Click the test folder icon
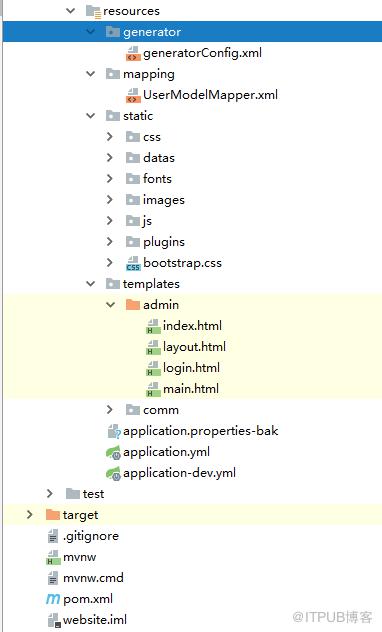Screen dimensions: 382x632 [x=73, y=493]
